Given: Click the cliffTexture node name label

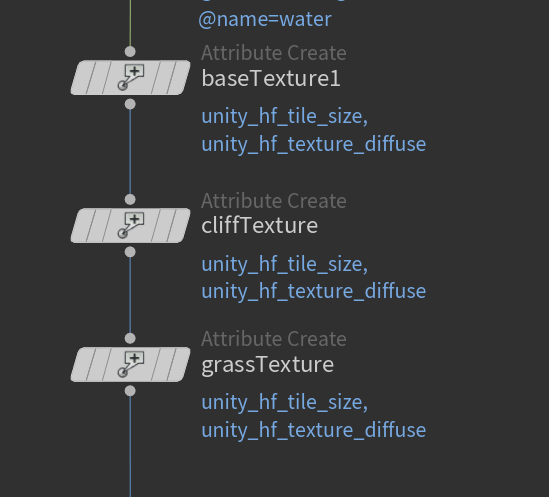Looking at the screenshot, I should [x=259, y=225].
